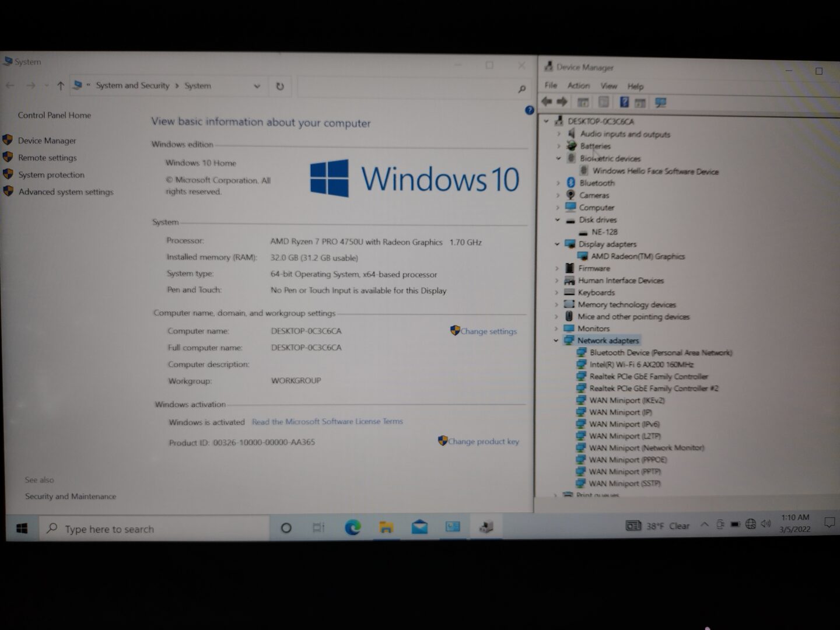Viewport: 840px width, 630px height.
Task: Expand Audio inputs and outputs category
Action: pyautogui.click(x=558, y=134)
